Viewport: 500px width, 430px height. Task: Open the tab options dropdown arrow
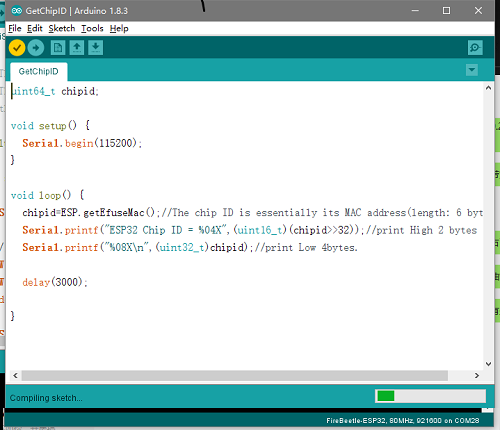472,70
